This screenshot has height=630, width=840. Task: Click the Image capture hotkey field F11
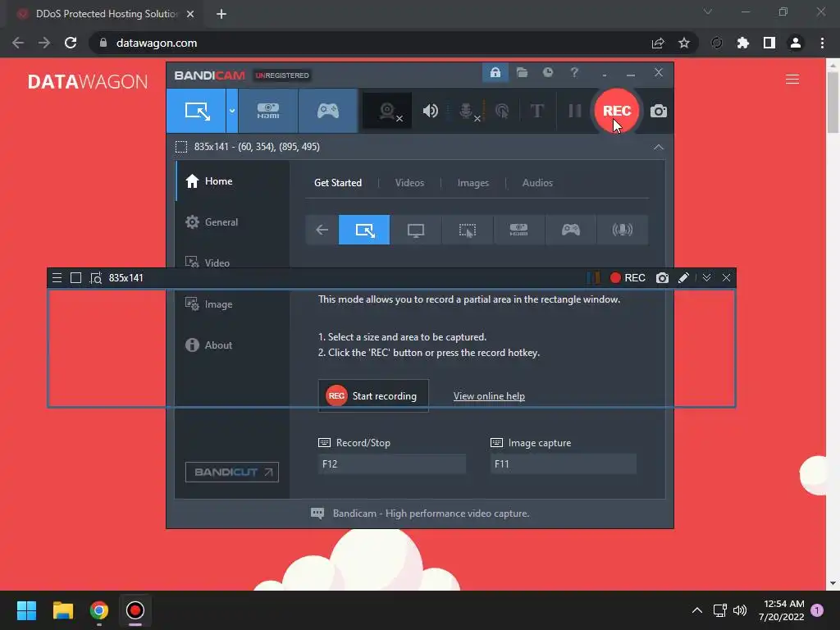[563, 464]
